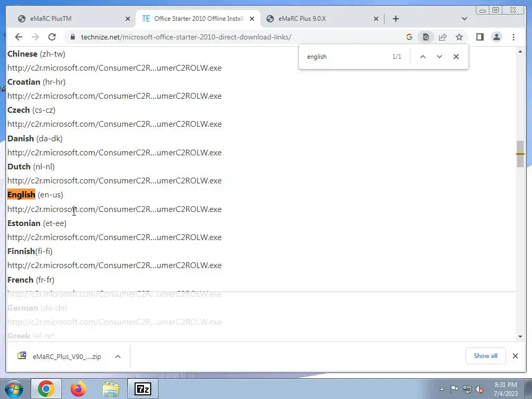The height and width of the screenshot is (399, 532).
Task: Share this page icon
Action: (443, 37)
